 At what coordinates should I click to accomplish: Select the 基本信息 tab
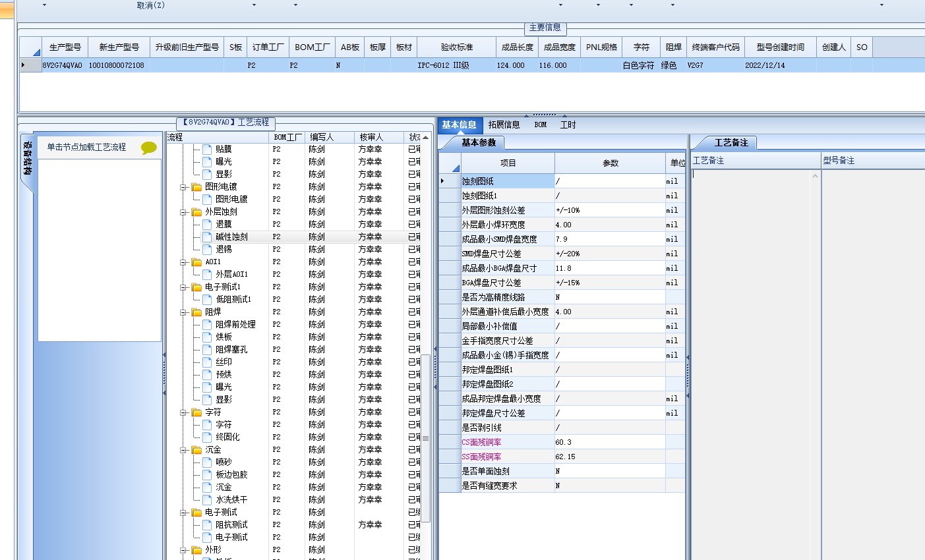pyautogui.click(x=459, y=125)
